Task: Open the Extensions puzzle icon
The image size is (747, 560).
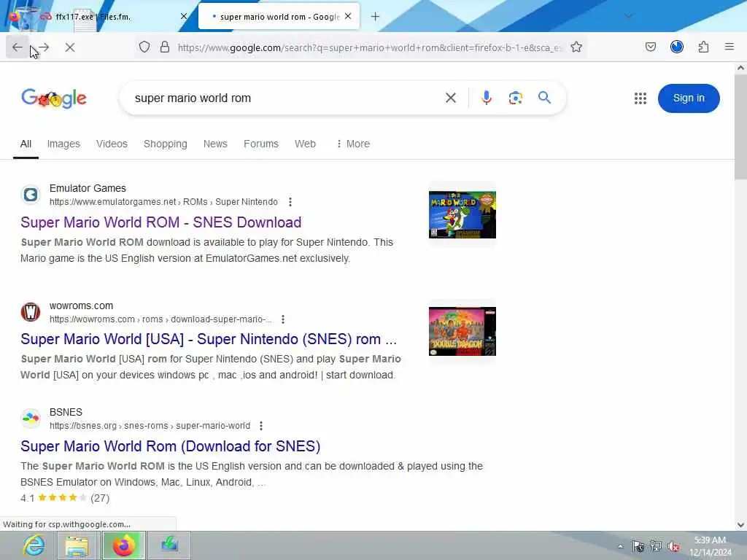Action: (x=704, y=47)
